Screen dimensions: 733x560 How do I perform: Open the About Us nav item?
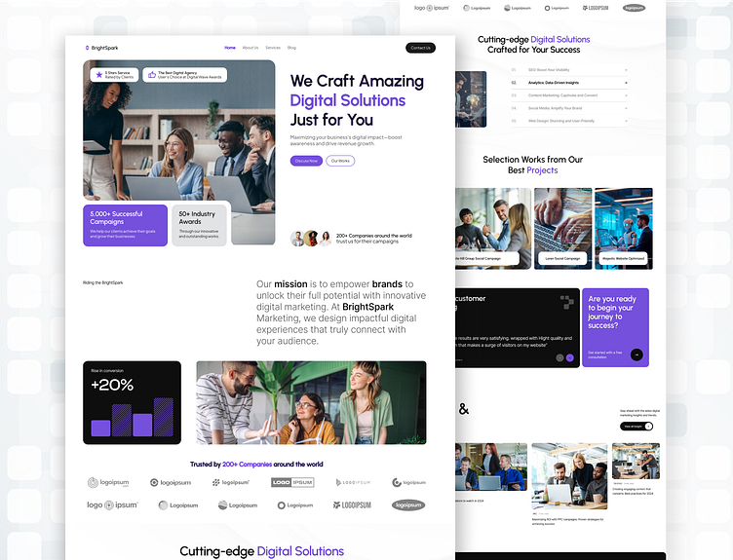pos(251,48)
